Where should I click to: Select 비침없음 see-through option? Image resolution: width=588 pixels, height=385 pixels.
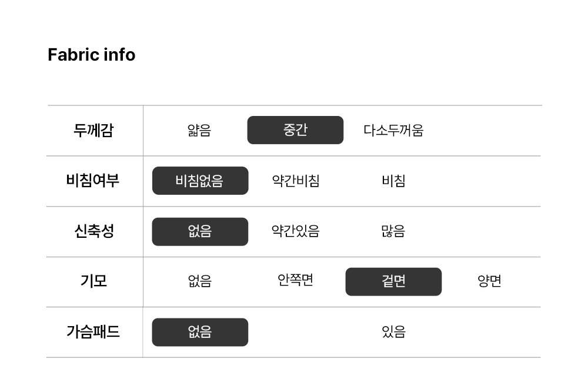[x=200, y=181]
